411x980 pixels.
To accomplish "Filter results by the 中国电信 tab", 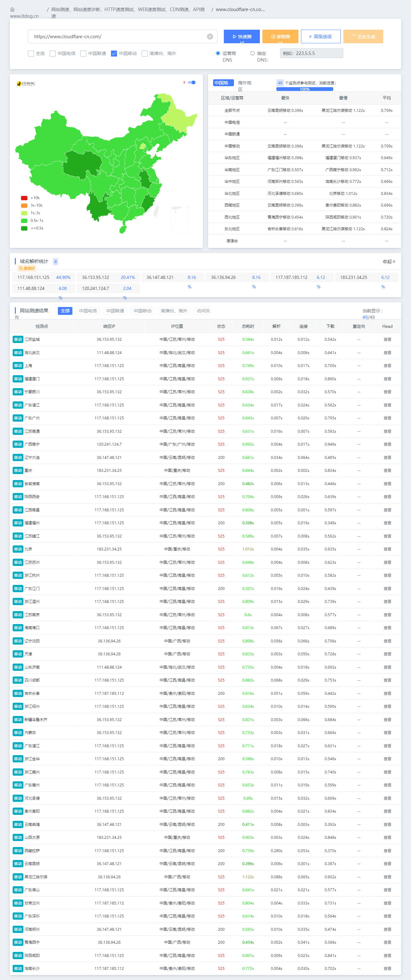I will coord(88,311).
